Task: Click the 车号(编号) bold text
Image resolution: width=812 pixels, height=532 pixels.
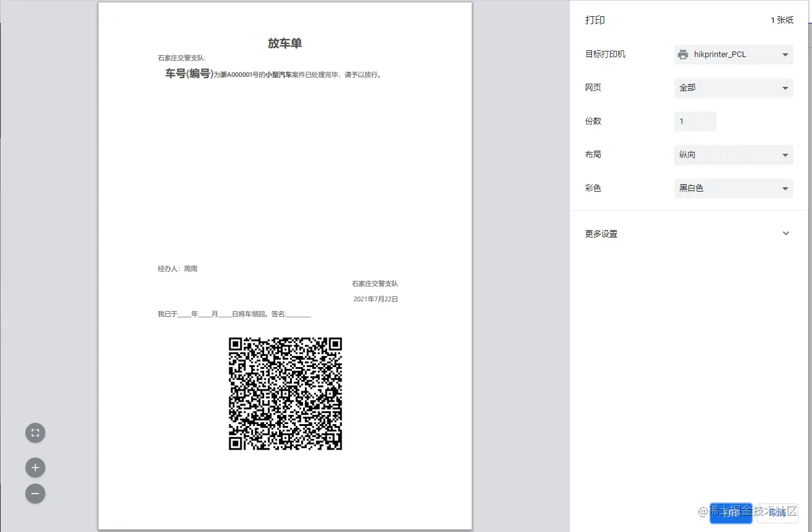Action: (190, 74)
